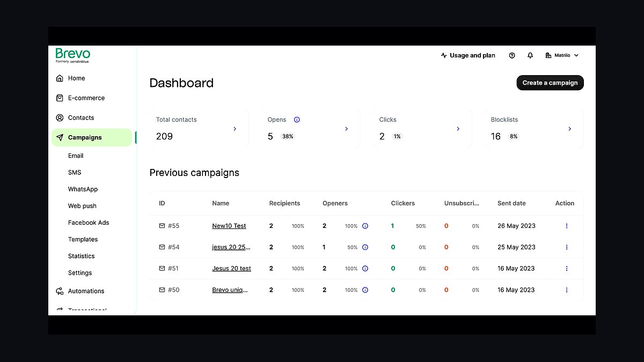Open SMS campaigns submenu item
Image resolution: width=644 pixels, height=362 pixels.
75,173
